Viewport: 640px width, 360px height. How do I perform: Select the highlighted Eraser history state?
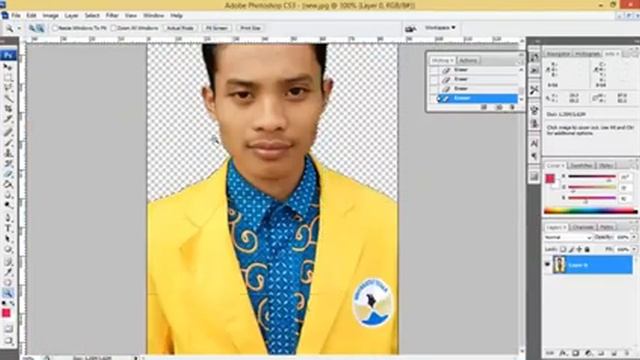pos(477,98)
